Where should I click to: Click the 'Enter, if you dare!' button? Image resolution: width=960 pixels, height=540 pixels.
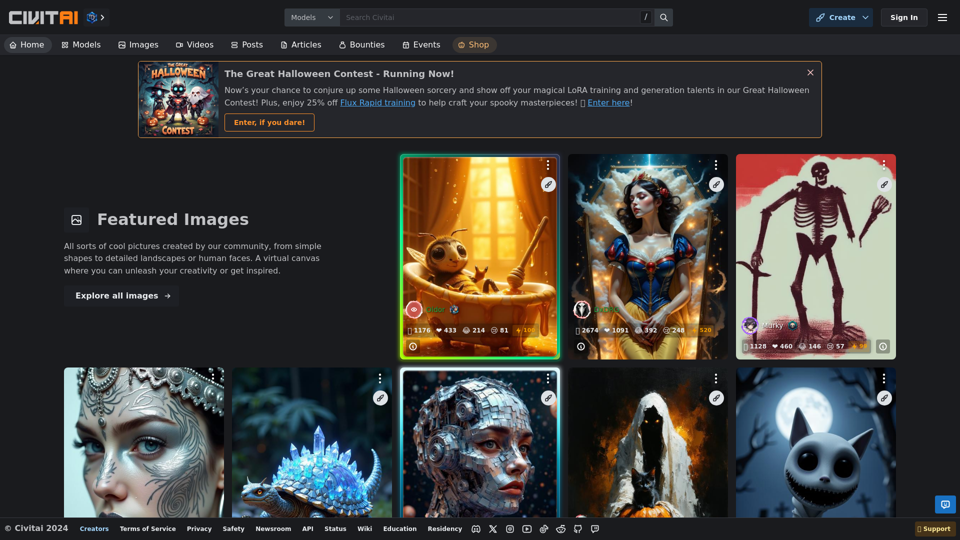[269, 122]
